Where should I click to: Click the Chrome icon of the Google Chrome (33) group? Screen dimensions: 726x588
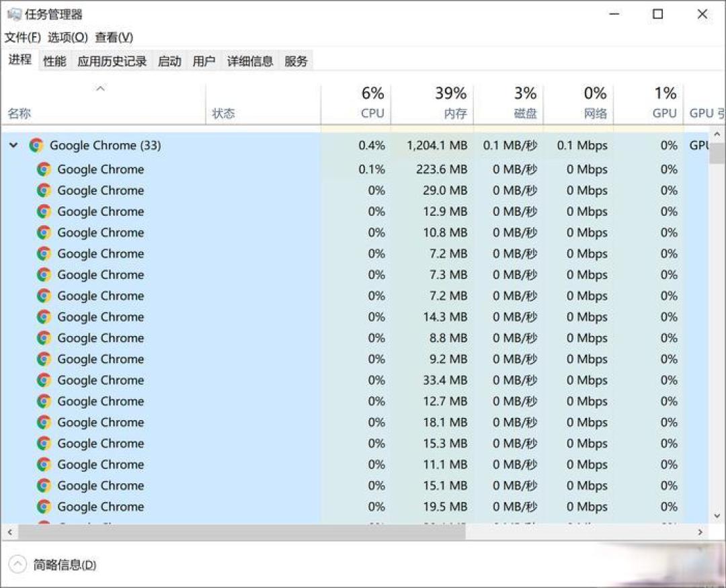click(36, 145)
